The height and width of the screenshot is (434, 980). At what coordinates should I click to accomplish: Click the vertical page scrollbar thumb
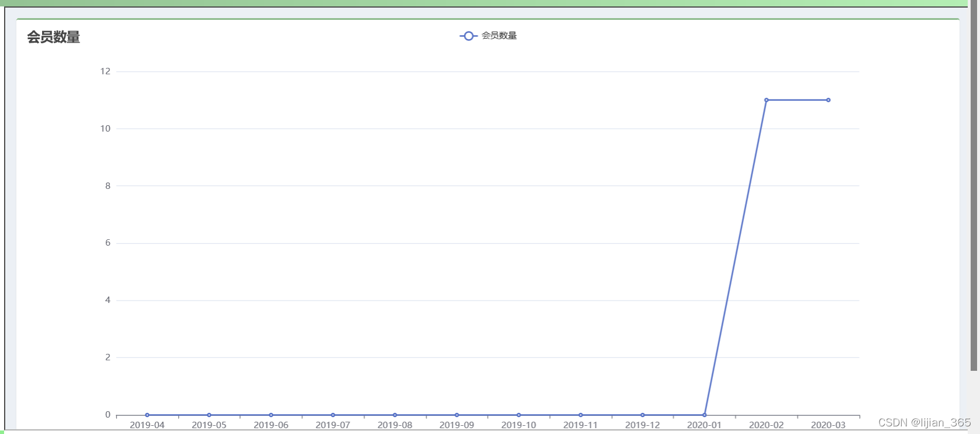[x=974, y=185]
